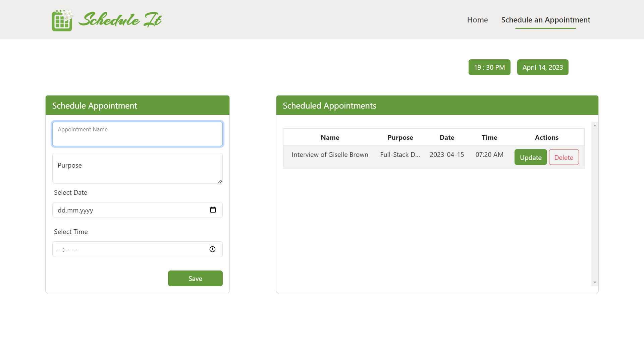644x362 pixels.
Task: Click the Date column header
Action: [447, 137]
